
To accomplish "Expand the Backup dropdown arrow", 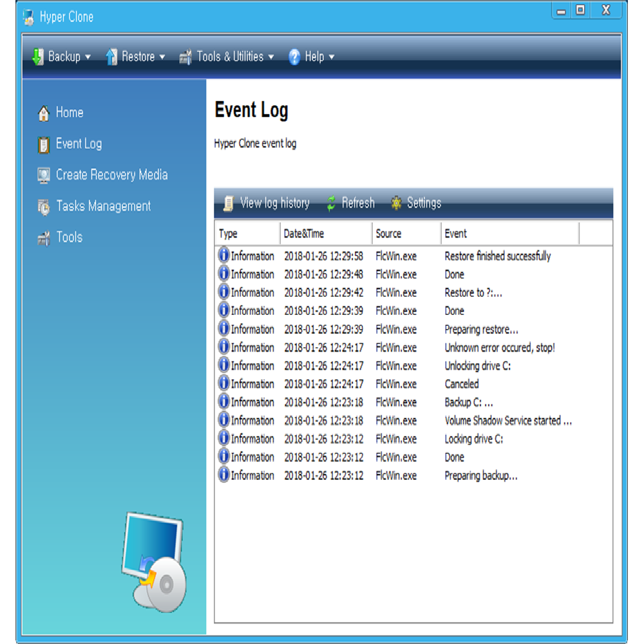I will click(88, 57).
